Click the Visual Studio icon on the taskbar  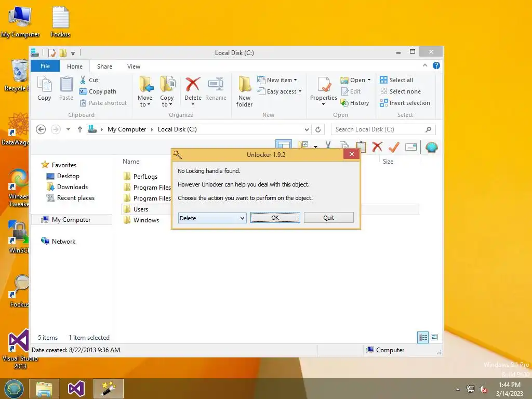[76, 389]
